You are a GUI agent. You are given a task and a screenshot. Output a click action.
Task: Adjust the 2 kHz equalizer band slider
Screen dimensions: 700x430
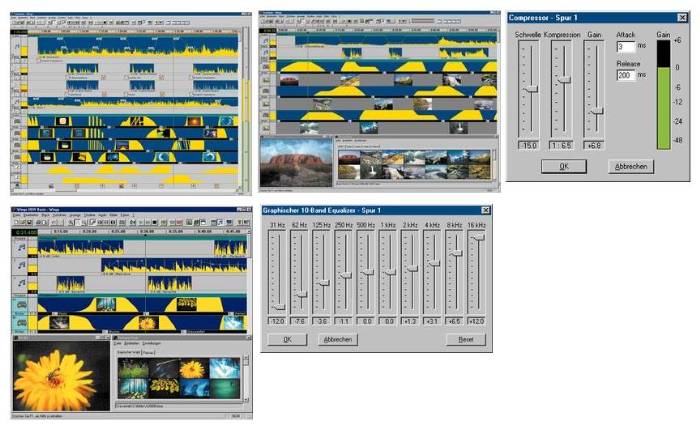(412, 268)
